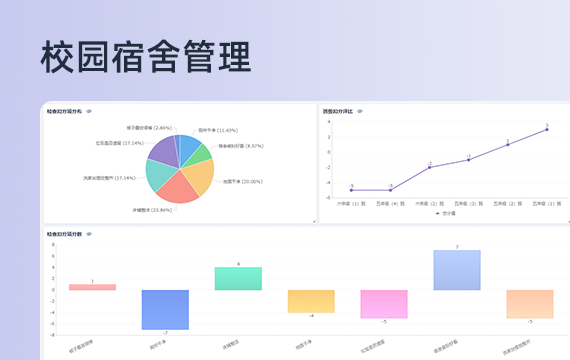Screen dimensions: 570x360
Task: Click the tallest light-blue bar valued 7
Action: [x=457, y=270]
